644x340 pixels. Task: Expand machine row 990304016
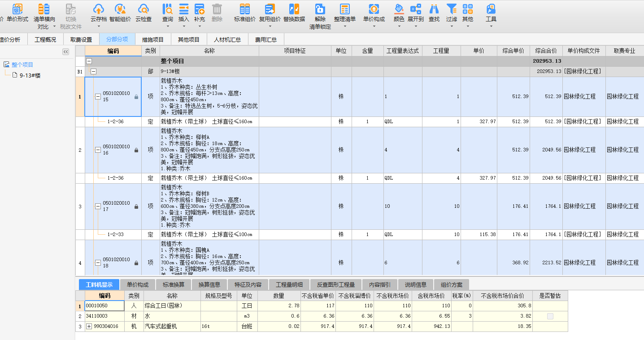coord(89,327)
